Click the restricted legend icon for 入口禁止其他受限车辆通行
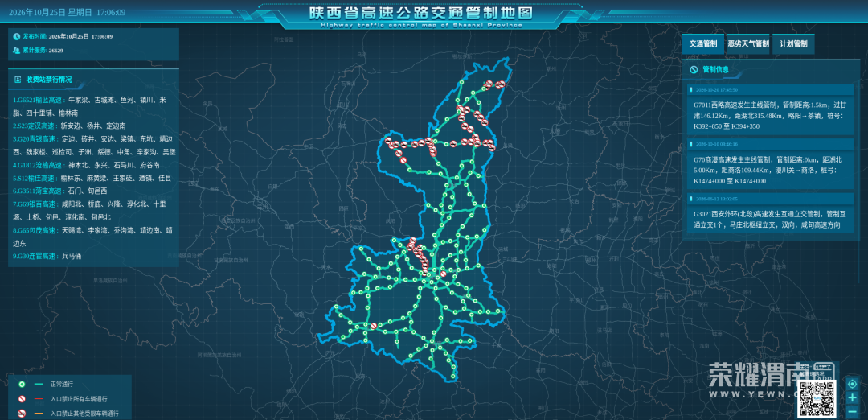 (x=21, y=414)
